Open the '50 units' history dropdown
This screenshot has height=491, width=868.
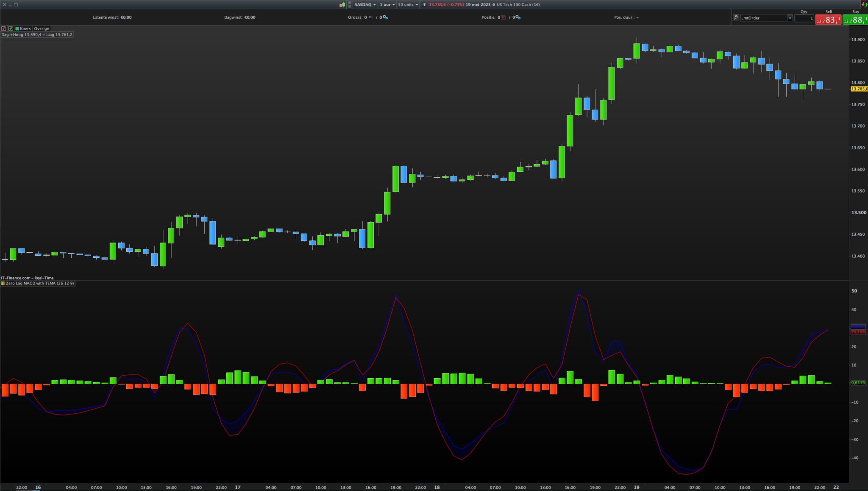tap(408, 5)
